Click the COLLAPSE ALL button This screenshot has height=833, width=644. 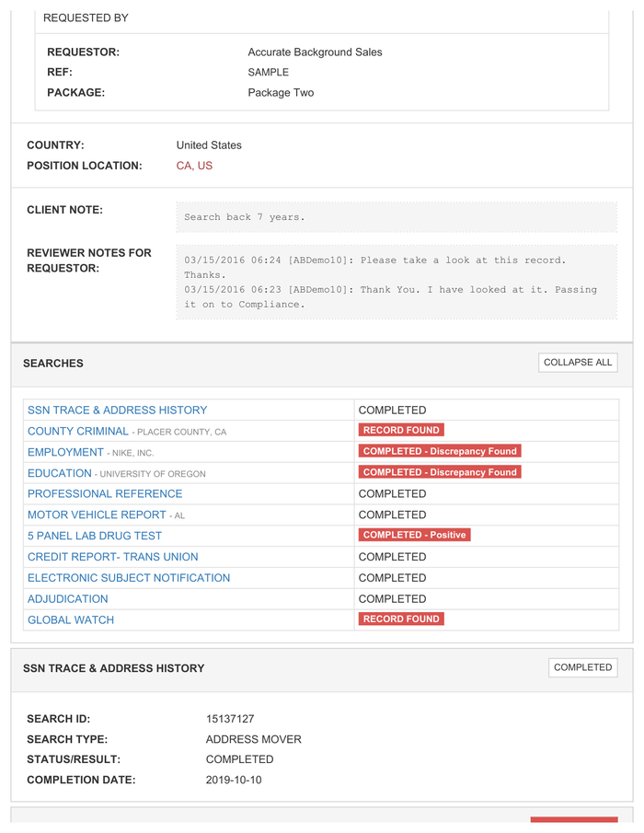tap(578, 363)
